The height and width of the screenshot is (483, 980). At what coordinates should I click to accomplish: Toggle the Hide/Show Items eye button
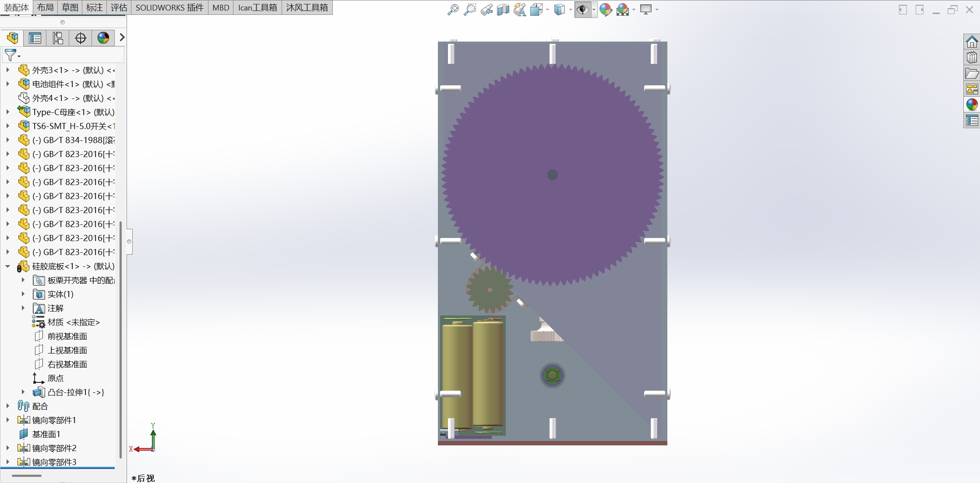click(582, 10)
